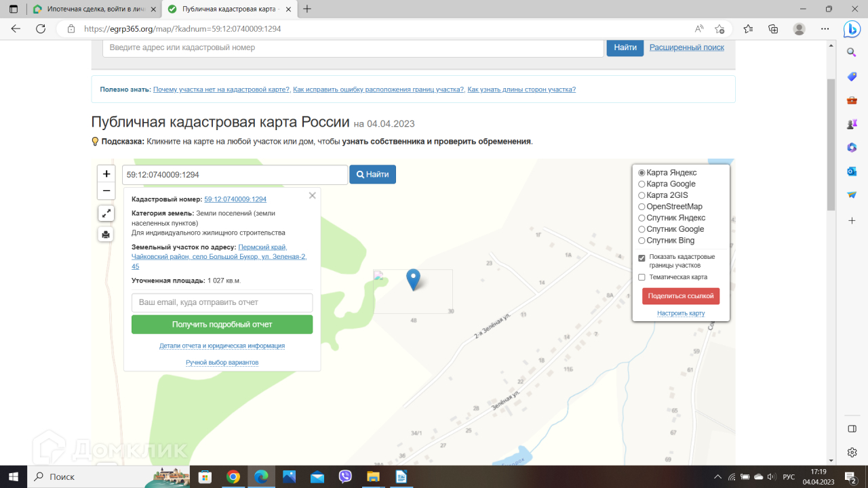This screenshot has width=868, height=488.
Task: Enable Тематическая карта checkbox
Action: (x=642, y=277)
